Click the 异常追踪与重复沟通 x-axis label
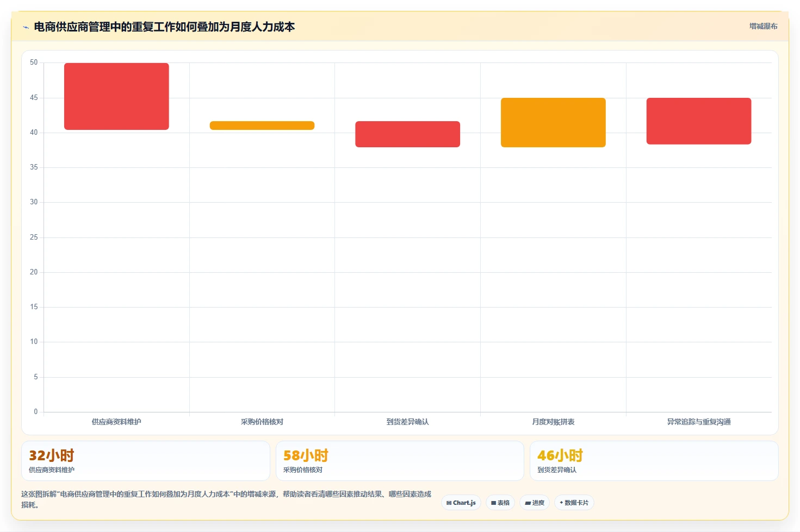Viewport: 800px width, 532px height. point(699,422)
